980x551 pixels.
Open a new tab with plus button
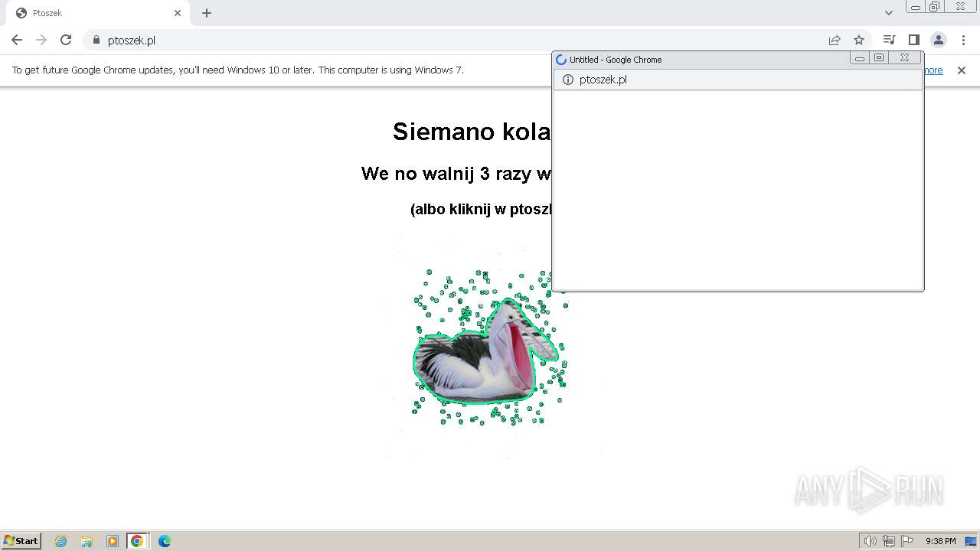(x=207, y=13)
